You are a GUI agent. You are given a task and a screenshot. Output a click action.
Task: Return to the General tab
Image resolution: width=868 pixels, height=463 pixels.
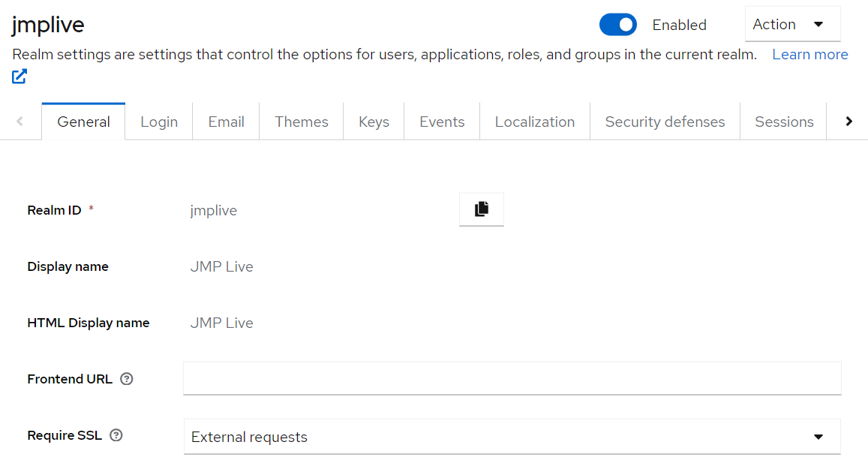[x=83, y=121]
